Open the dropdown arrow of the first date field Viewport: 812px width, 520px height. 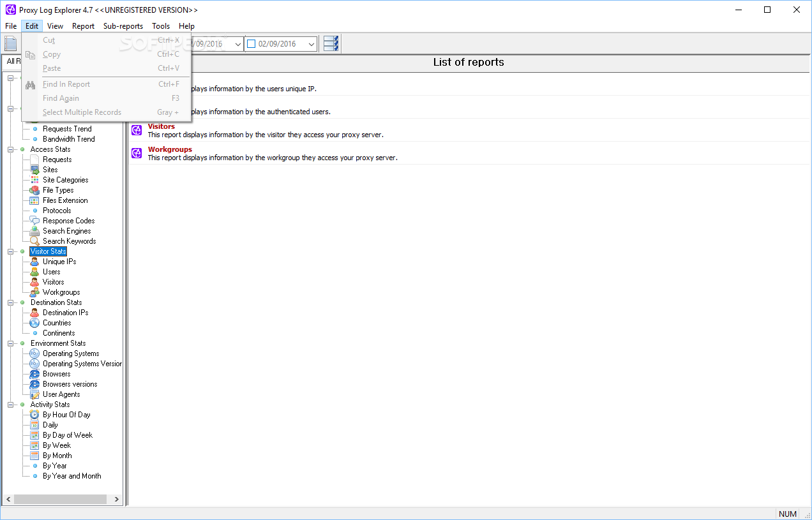click(x=238, y=44)
